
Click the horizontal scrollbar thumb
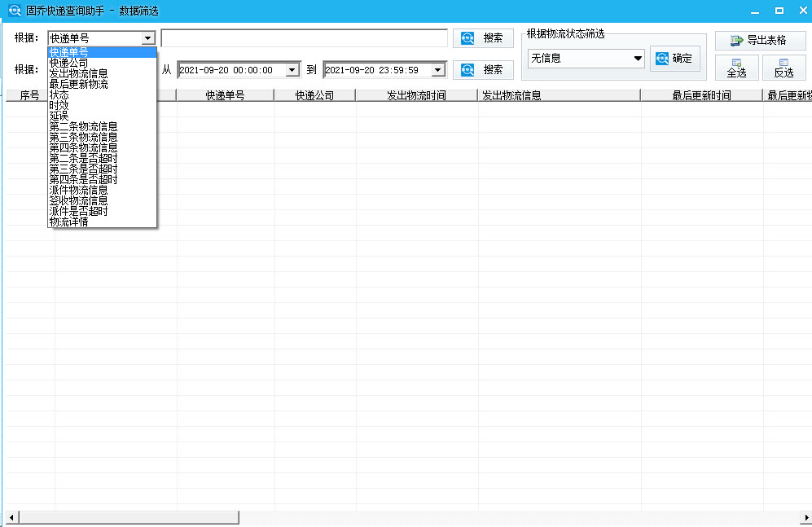129,517
